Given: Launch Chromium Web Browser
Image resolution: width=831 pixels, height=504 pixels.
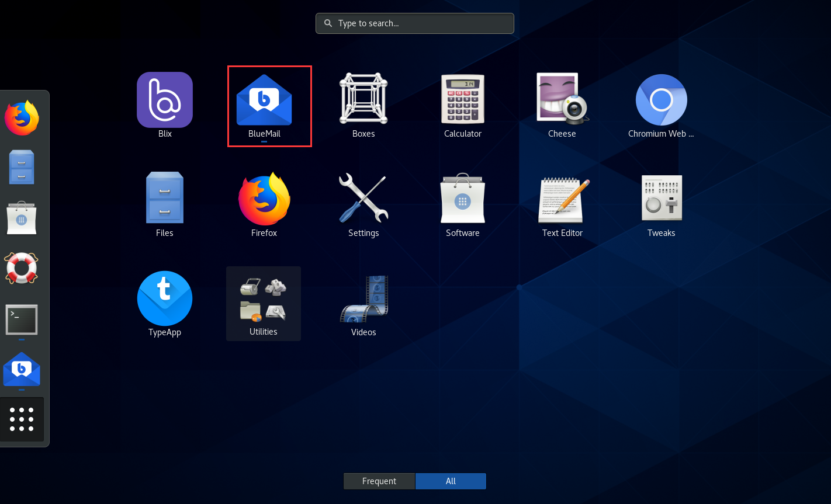Looking at the screenshot, I should 662,106.
